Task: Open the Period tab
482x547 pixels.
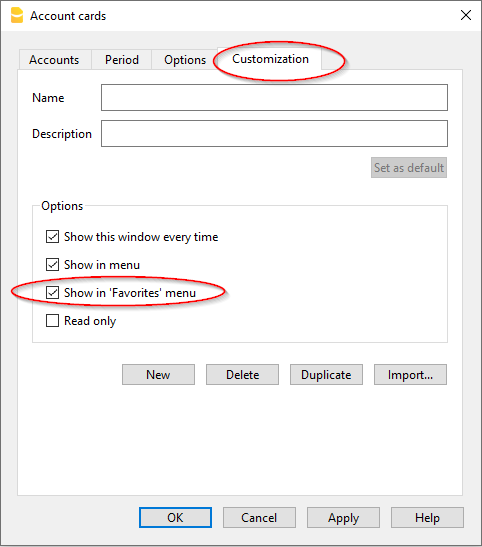Action: 122,60
